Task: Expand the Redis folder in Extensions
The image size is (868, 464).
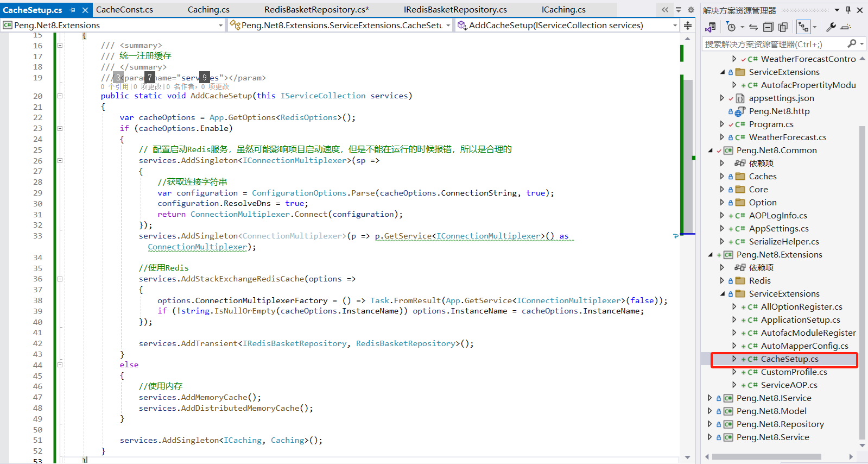Action: (722, 281)
